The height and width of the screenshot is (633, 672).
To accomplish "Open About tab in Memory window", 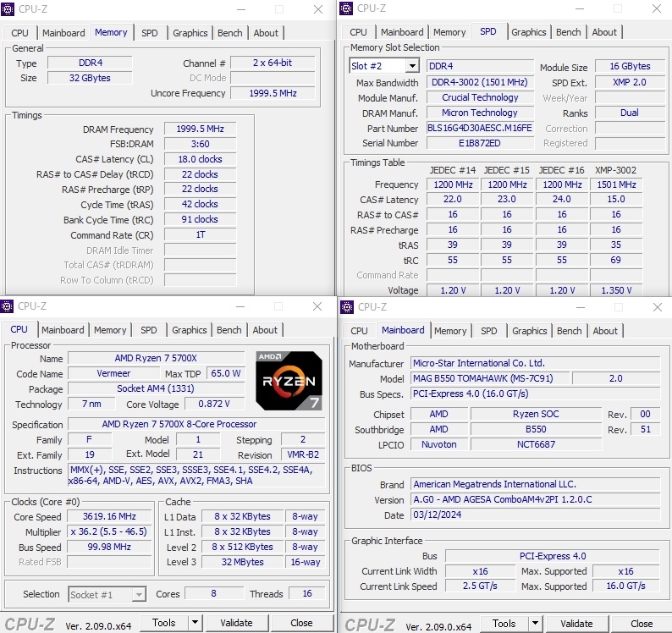I will pos(266,33).
